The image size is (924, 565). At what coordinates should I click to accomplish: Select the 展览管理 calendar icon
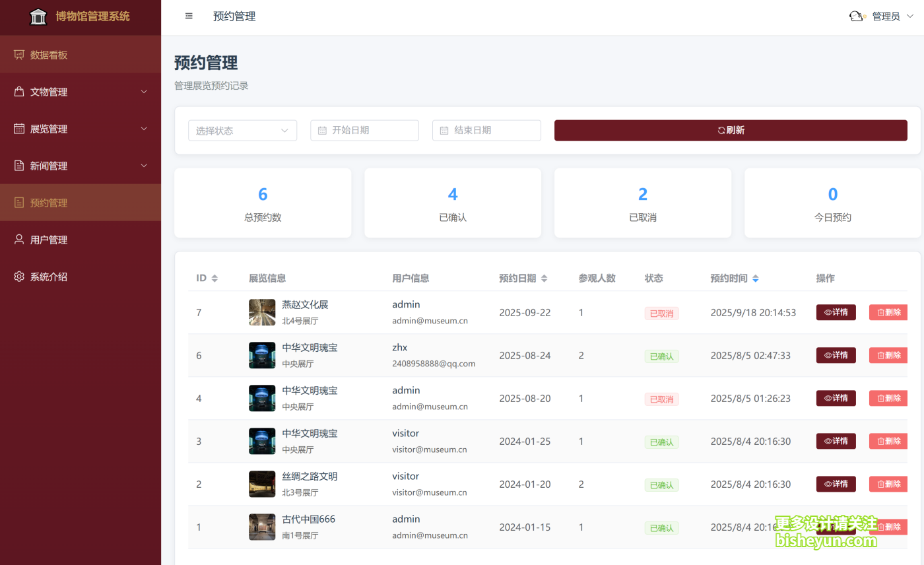(19, 128)
